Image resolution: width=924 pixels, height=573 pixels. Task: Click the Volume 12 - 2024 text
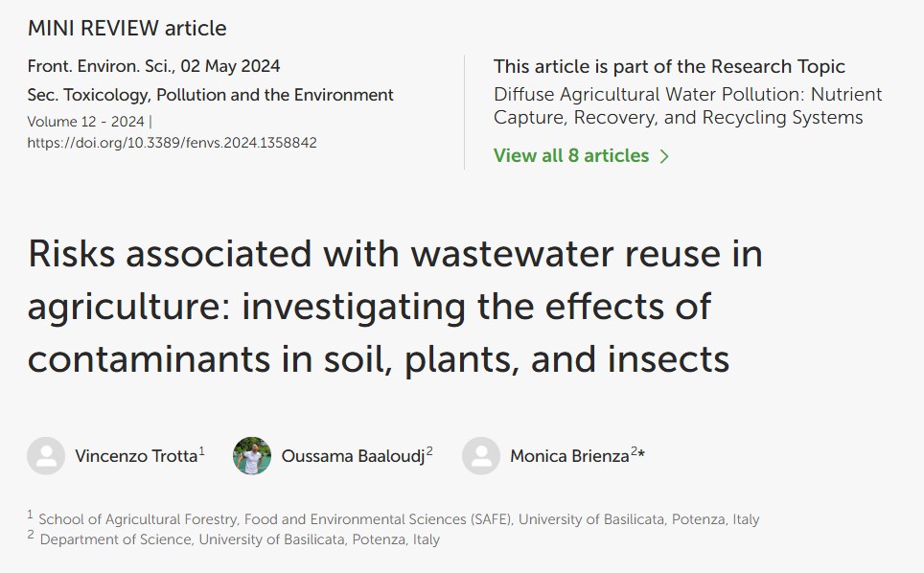point(86,122)
